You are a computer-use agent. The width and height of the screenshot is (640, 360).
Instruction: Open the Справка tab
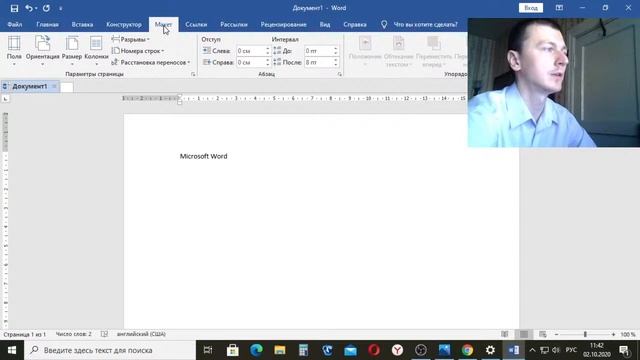tap(355, 24)
